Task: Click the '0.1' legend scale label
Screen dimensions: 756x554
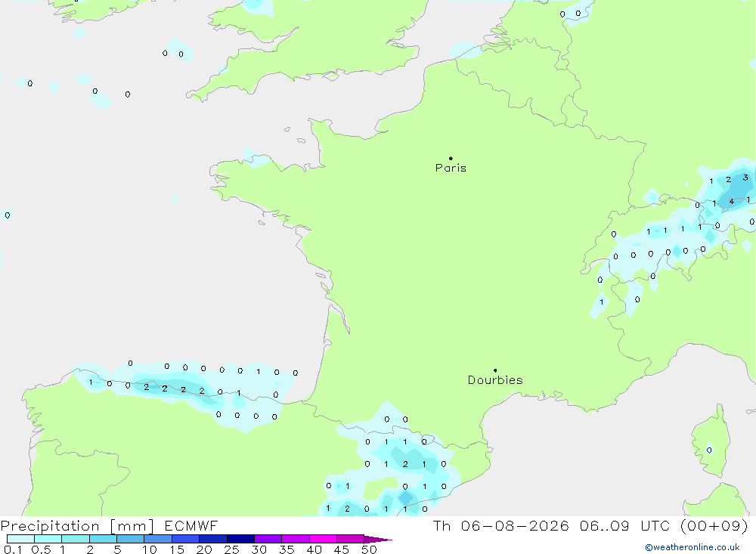Action: (x=13, y=549)
